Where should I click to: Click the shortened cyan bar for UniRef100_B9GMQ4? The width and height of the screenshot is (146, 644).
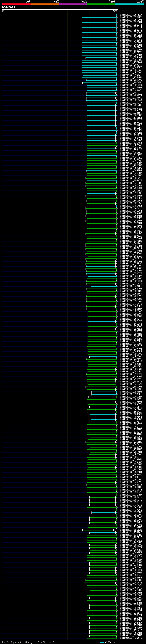click(101, 58)
